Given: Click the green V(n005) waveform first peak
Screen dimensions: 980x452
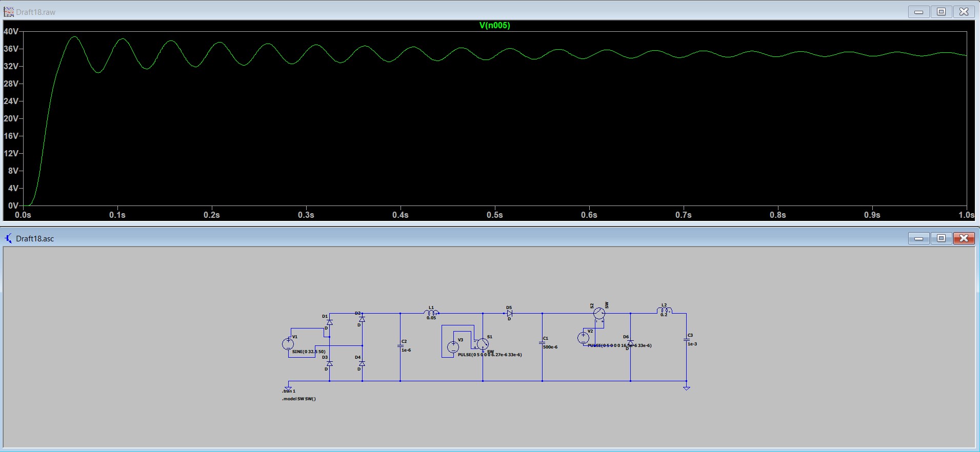Looking at the screenshot, I should [74, 37].
